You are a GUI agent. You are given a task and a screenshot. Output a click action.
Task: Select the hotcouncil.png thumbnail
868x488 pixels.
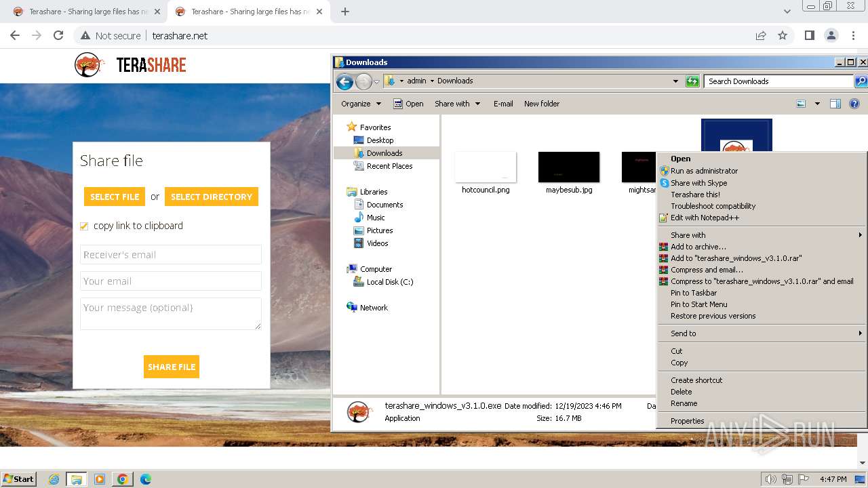(486, 167)
